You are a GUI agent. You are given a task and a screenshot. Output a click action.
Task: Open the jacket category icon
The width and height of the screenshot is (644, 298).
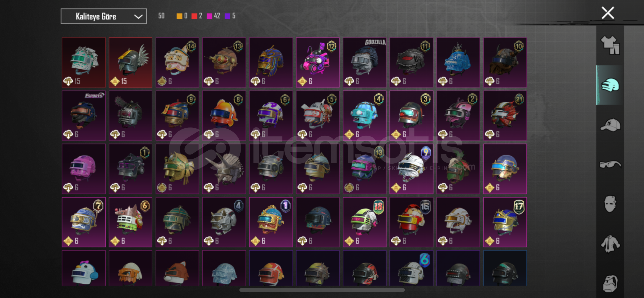click(x=610, y=244)
